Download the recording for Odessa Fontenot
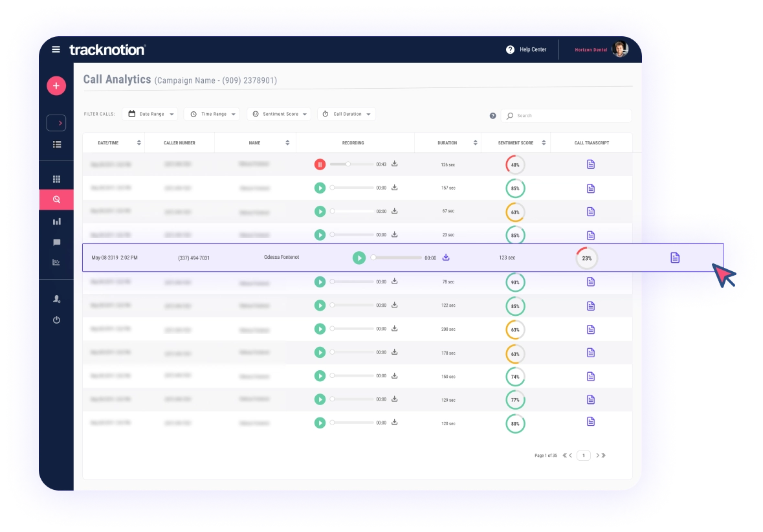Screen dimensions: 763x532 click(x=445, y=257)
